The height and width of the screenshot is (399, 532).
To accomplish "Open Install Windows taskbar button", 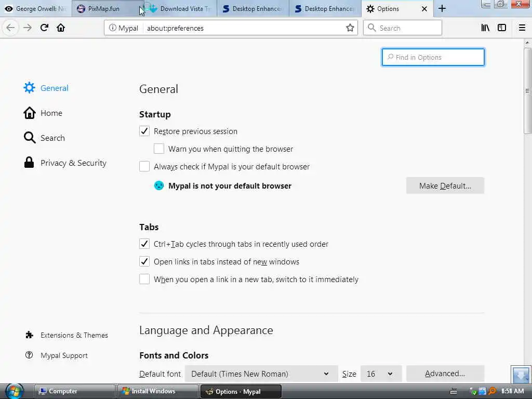I will click(158, 391).
